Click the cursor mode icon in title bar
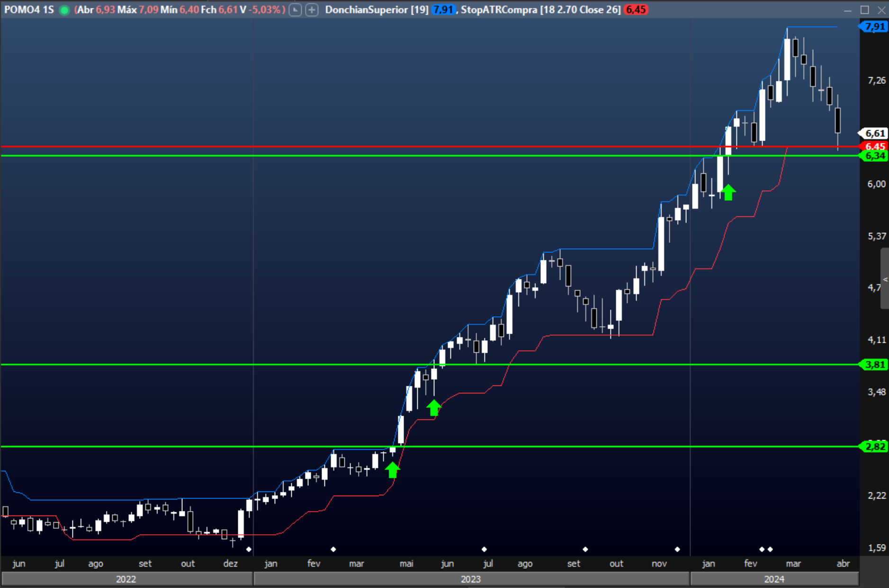The height and width of the screenshot is (588, 889). (295, 10)
